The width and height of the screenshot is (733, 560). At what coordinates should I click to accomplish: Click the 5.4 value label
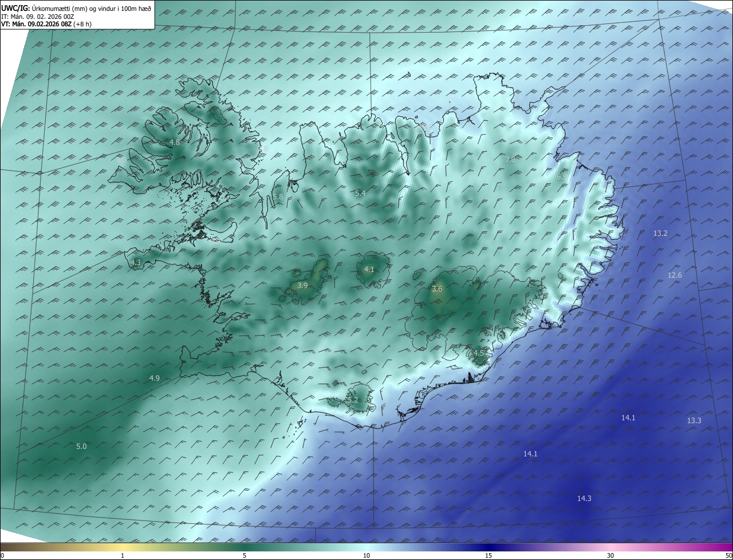(x=360, y=194)
